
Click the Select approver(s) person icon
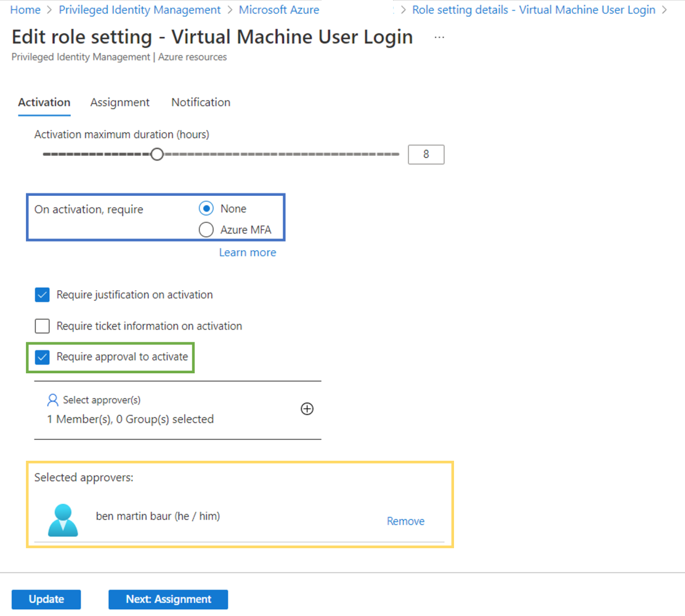pyautogui.click(x=52, y=400)
